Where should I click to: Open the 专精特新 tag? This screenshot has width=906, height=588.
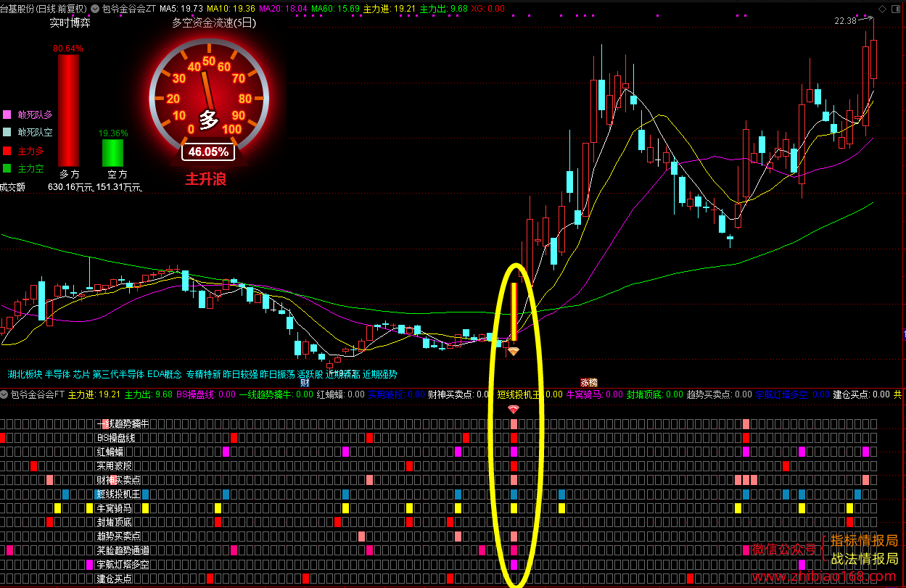point(203,374)
